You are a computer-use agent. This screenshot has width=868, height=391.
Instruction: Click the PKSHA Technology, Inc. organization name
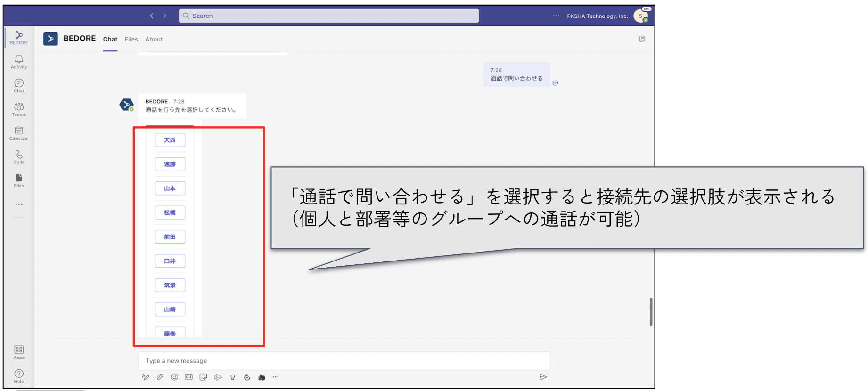597,16
